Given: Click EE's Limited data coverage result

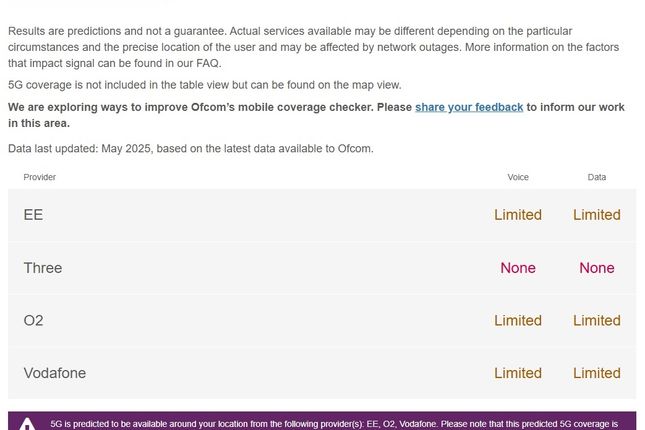Looking at the screenshot, I should (597, 215).
